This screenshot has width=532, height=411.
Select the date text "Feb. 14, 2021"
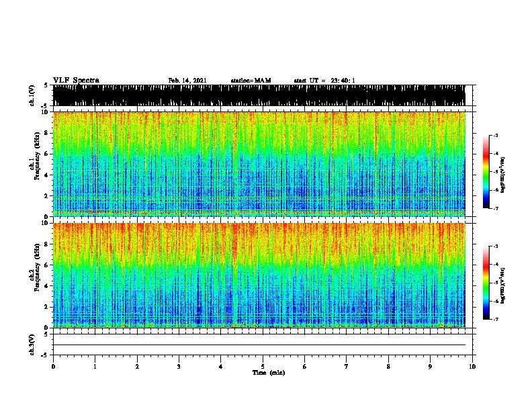coord(187,81)
